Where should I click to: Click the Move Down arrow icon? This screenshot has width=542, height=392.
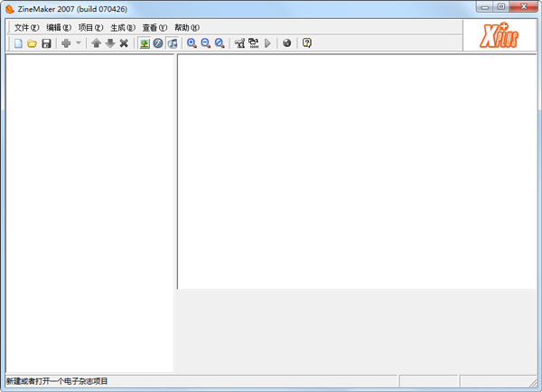tap(109, 43)
